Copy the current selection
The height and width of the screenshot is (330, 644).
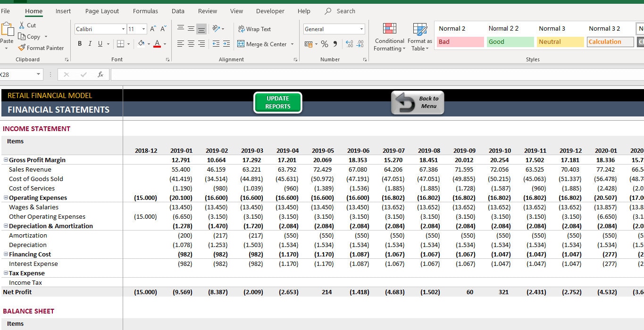tap(30, 36)
